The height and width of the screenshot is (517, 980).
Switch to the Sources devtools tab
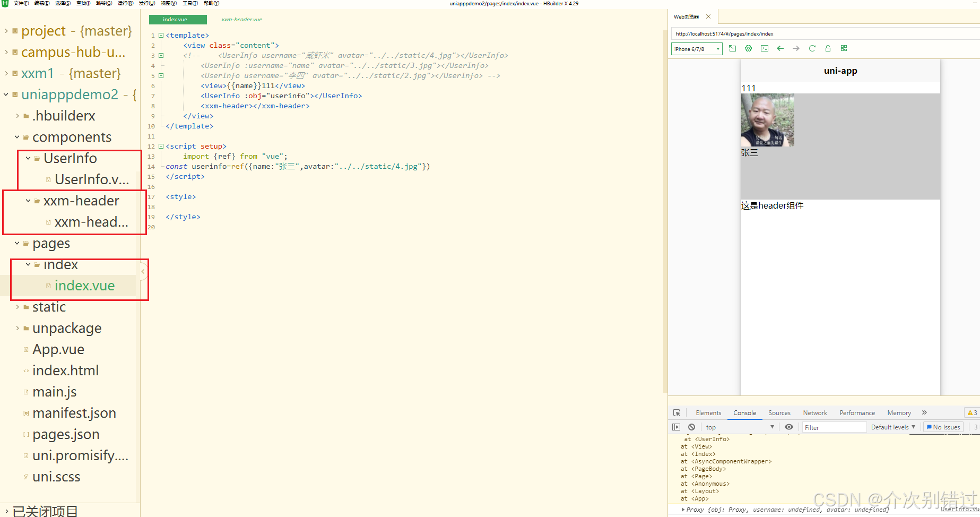point(779,413)
